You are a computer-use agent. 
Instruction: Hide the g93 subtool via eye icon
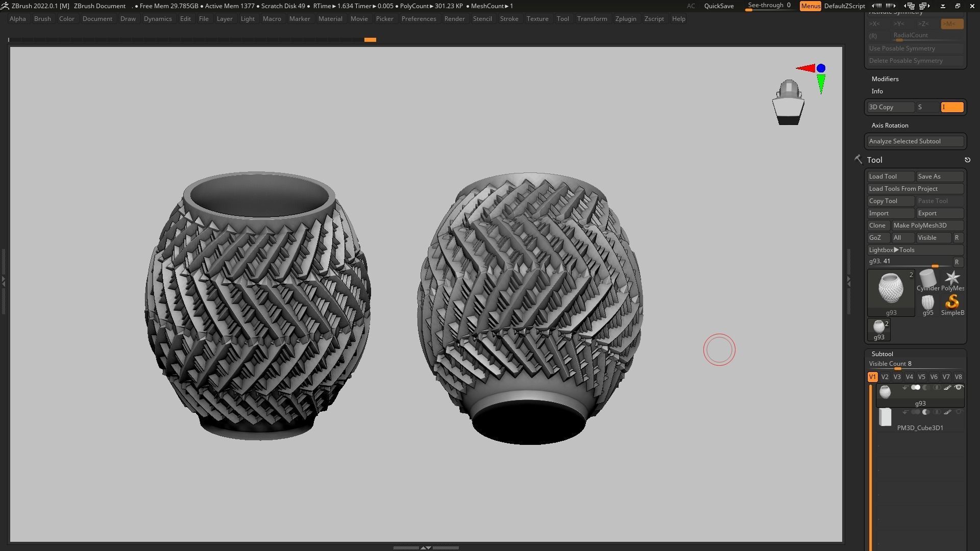pos(959,388)
